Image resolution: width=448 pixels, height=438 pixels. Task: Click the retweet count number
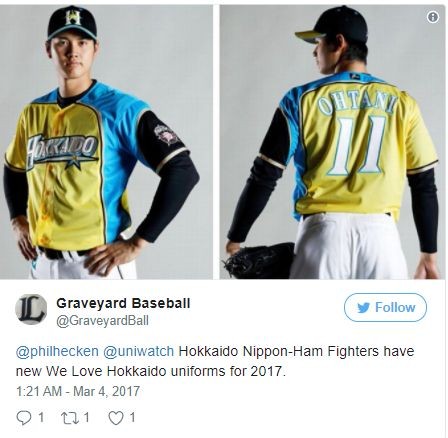86,417
